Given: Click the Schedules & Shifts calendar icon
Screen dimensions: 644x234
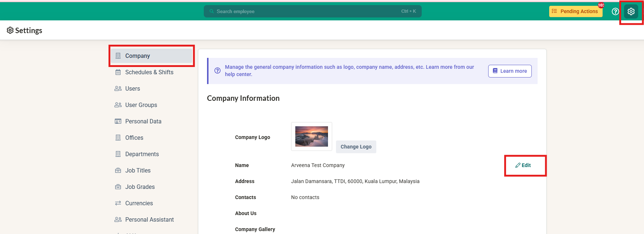Looking at the screenshot, I should point(118,72).
